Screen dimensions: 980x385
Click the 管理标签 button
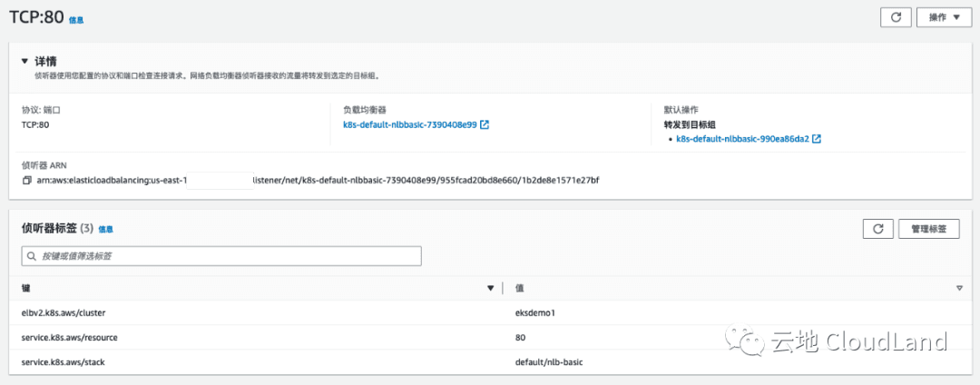point(928,229)
